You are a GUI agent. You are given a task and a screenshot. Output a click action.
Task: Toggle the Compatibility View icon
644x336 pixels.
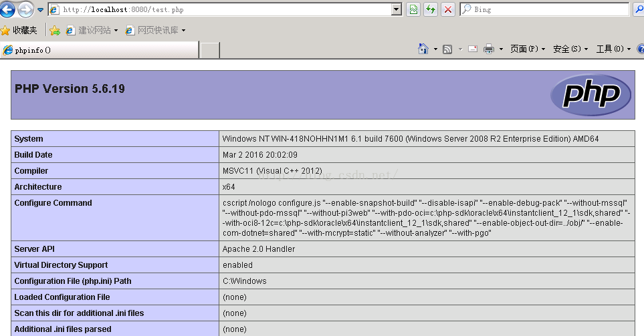click(x=413, y=9)
